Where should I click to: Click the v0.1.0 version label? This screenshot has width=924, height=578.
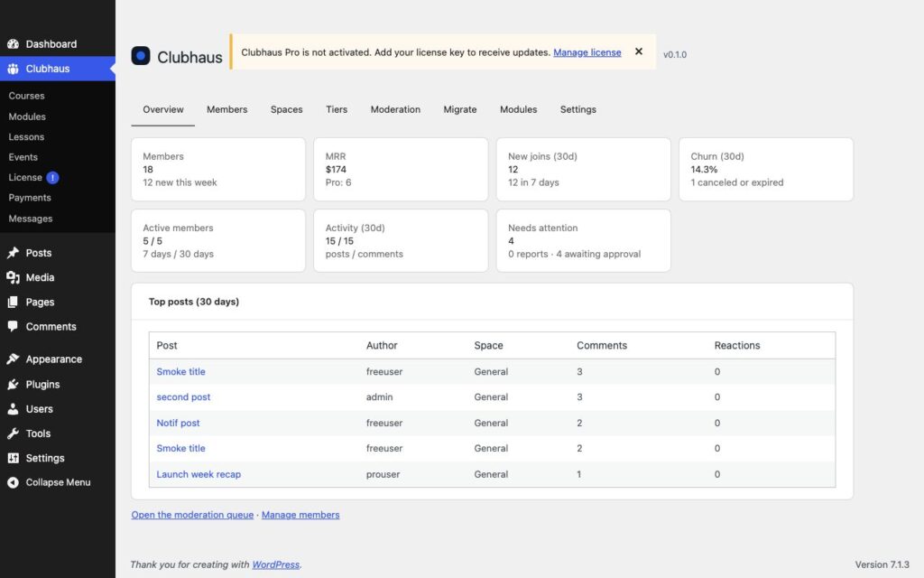(x=675, y=55)
